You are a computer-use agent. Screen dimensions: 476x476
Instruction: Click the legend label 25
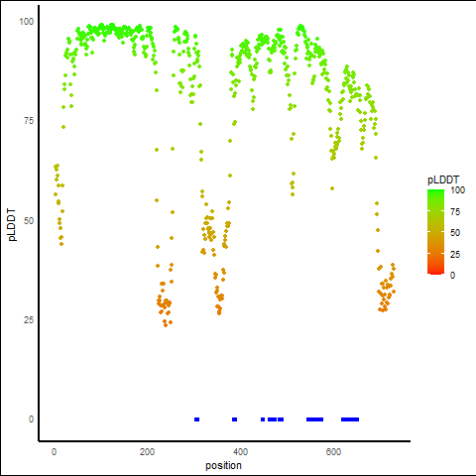pos(455,254)
